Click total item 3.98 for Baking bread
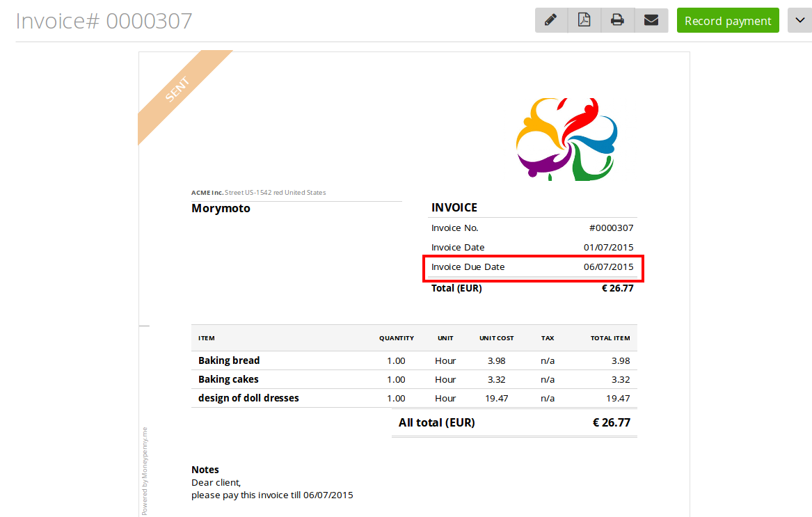 click(x=621, y=360)
